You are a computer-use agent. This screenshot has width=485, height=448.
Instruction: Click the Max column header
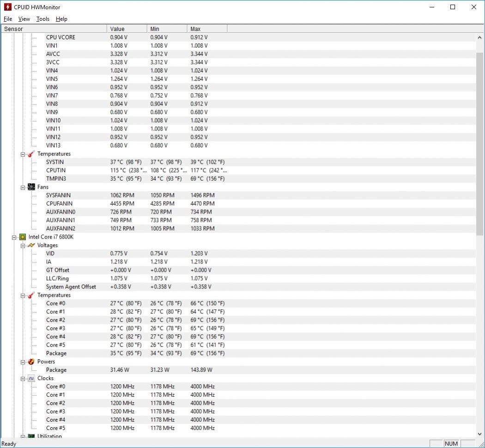pos(207,29)
